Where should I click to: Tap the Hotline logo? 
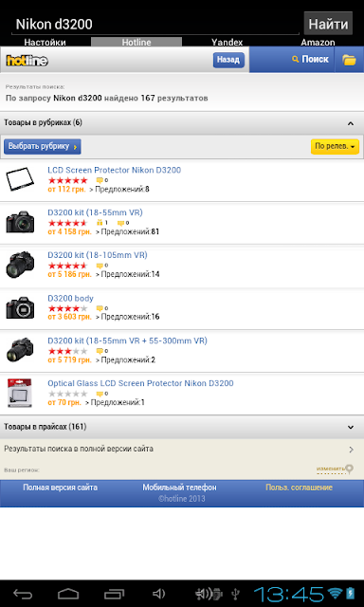27,61
